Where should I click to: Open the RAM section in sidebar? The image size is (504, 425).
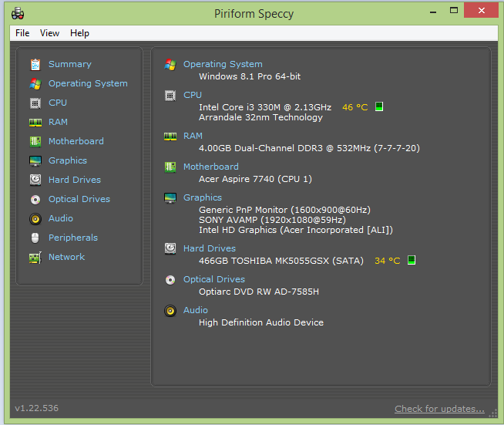58,122
